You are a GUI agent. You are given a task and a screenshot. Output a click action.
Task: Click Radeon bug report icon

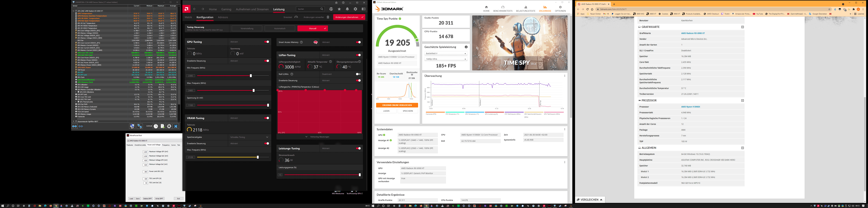pyautogui.click(x=336, y=3)
